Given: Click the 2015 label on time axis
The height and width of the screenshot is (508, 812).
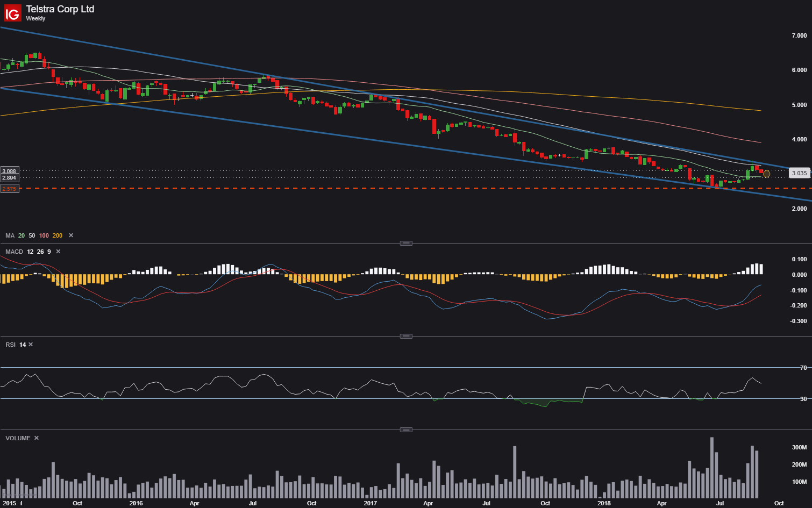Looking at the screenshot, I should [x=10, y=503].
